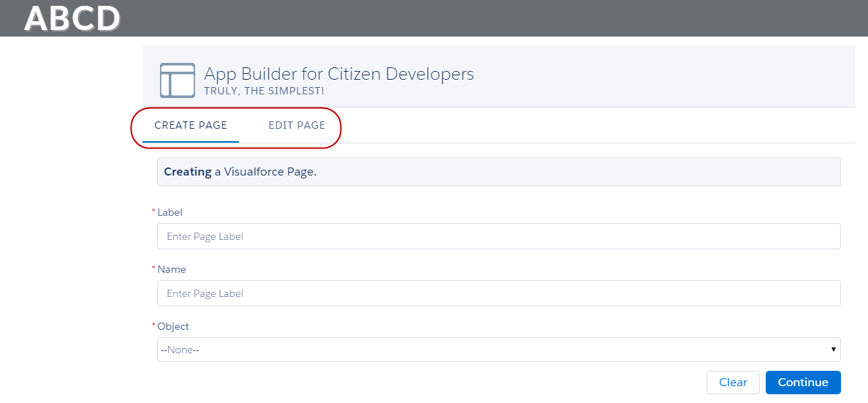Click the Clear button
This screenshot has height=403, width=868.
pyautogui.click(x=733, y=383)
